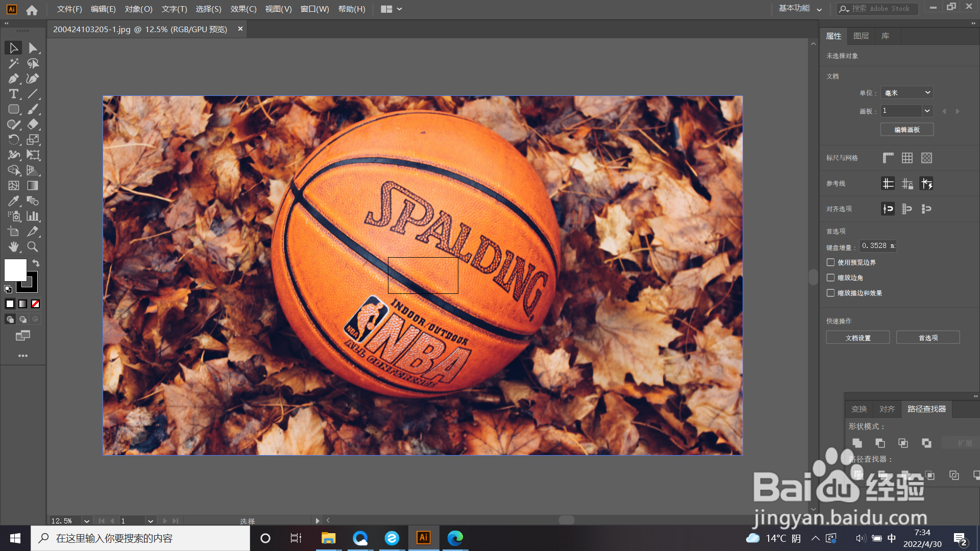Select the Hand tool
This screenshot has height=551, width=980.
14,247
